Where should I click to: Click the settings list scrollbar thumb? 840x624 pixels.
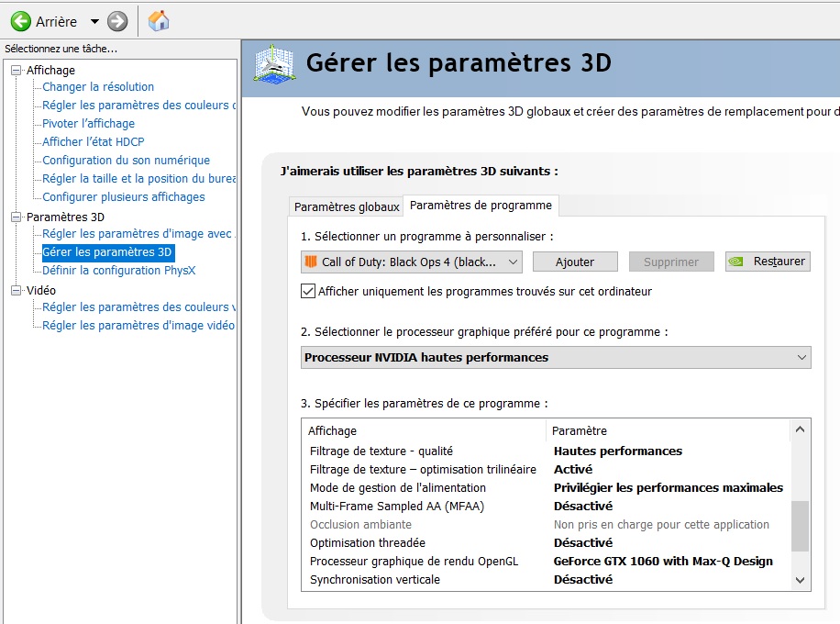(801, 525)
